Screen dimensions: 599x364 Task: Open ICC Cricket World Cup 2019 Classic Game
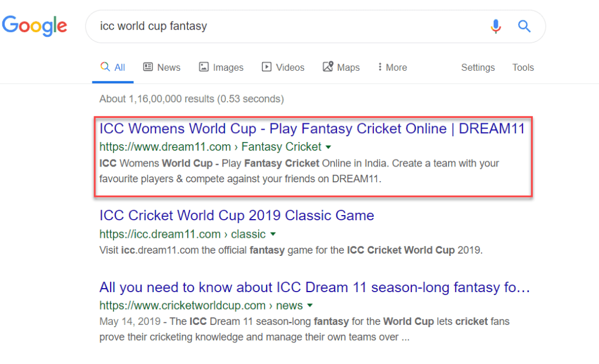point(237,216)
